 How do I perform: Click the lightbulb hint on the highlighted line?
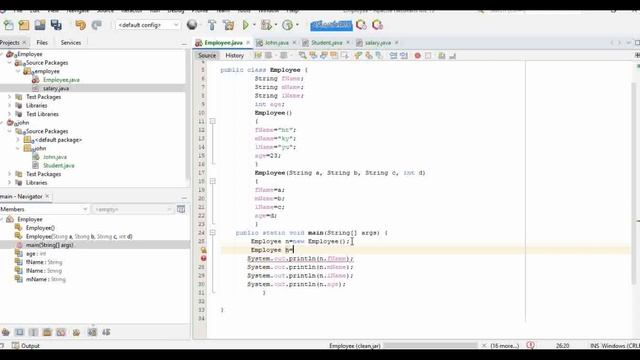(x=203, y=250)
